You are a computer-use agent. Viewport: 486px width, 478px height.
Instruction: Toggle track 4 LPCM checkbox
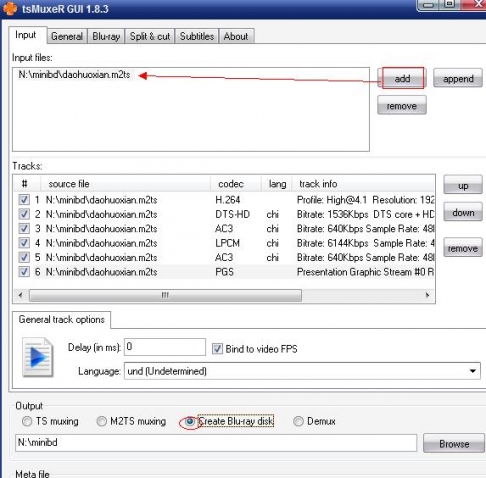tap(24, 243)
